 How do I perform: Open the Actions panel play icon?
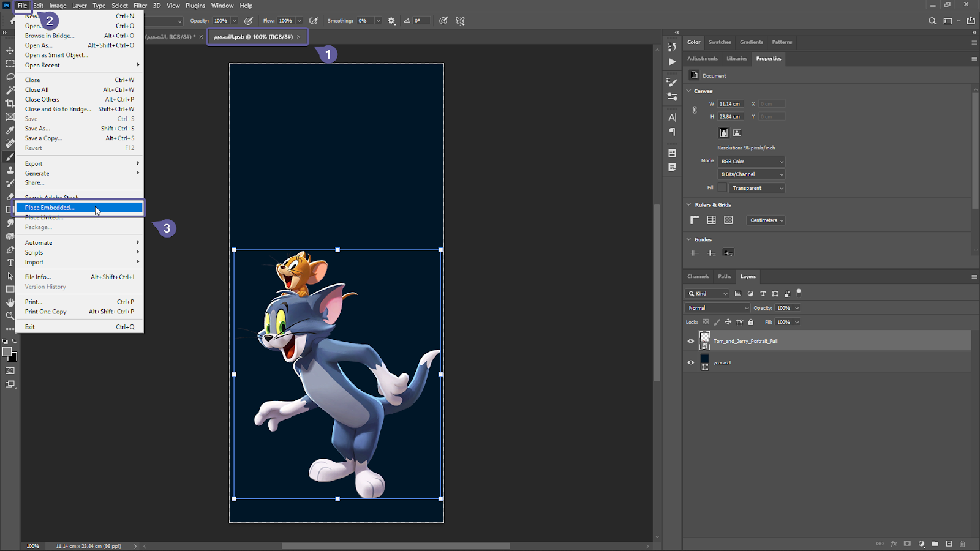tap(672, 61)
